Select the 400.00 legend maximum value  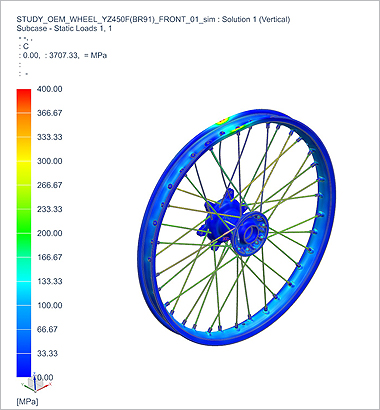click(49, 89)
